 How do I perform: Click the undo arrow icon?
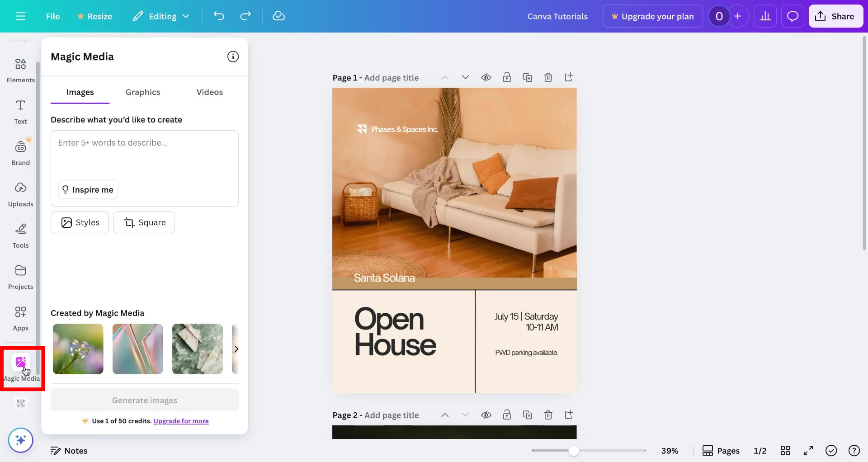coord(219,16)
